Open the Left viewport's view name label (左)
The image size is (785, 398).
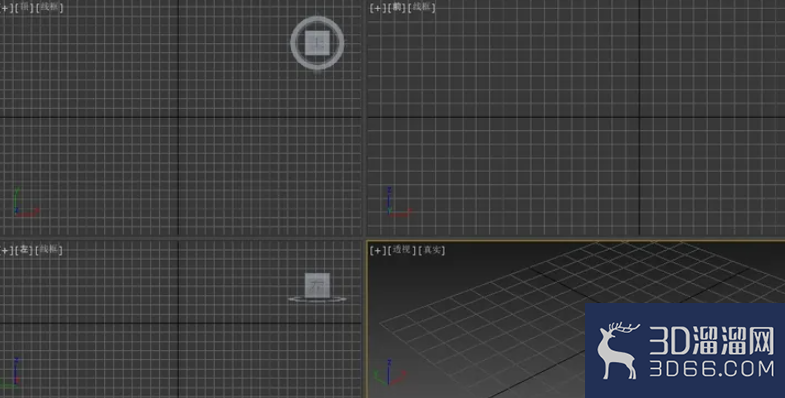[x=24, y=249]
